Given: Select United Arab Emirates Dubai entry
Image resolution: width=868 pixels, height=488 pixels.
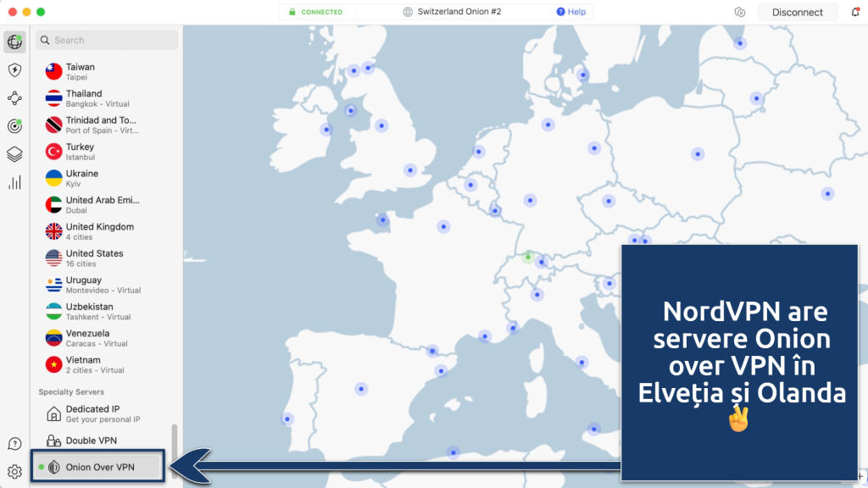Looking at the screenshot, I should (105, 205).
